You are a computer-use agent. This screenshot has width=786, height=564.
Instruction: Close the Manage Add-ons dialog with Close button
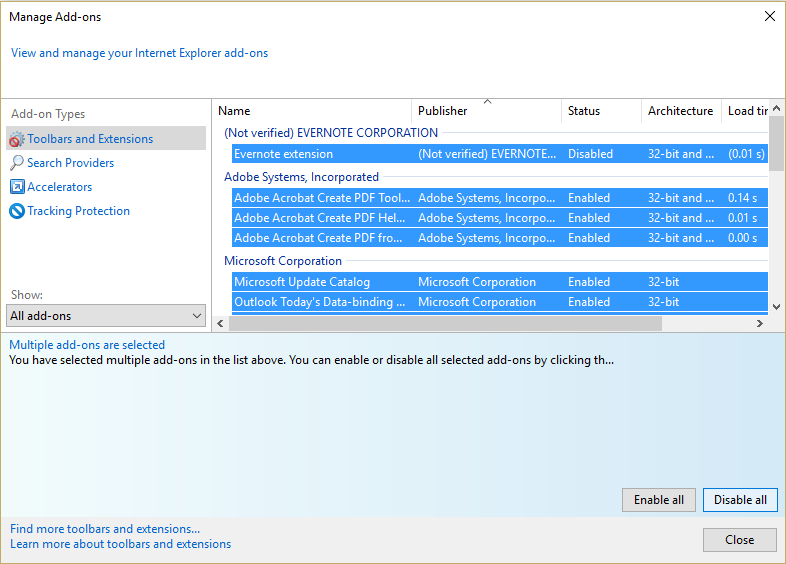pyautogui.click(x=739, y=540)
